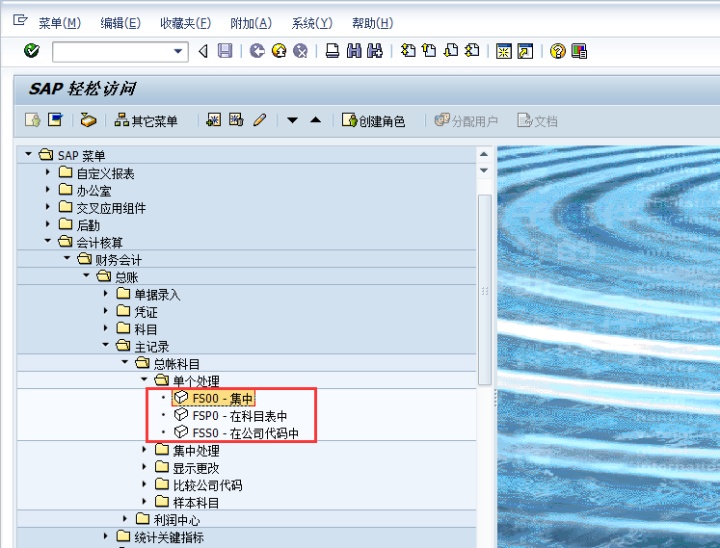This screenshot has height=548, width=720.
Task: Click the Save floppy disk icon
Action: coord(225,51)
